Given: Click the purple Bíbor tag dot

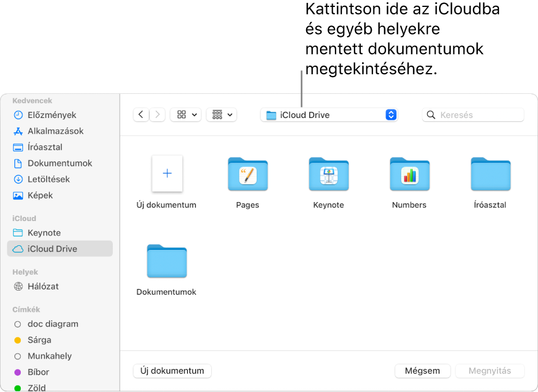Looking at the screenshot, I should pos(17,372).
